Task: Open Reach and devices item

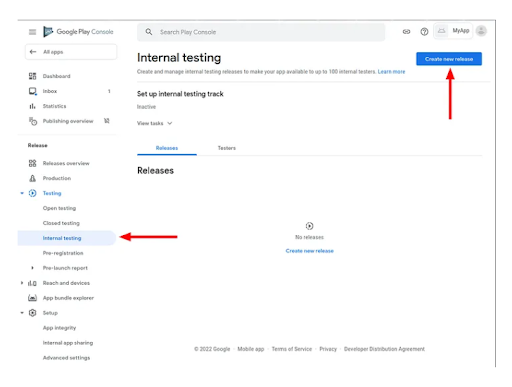Action: [66, 283]
